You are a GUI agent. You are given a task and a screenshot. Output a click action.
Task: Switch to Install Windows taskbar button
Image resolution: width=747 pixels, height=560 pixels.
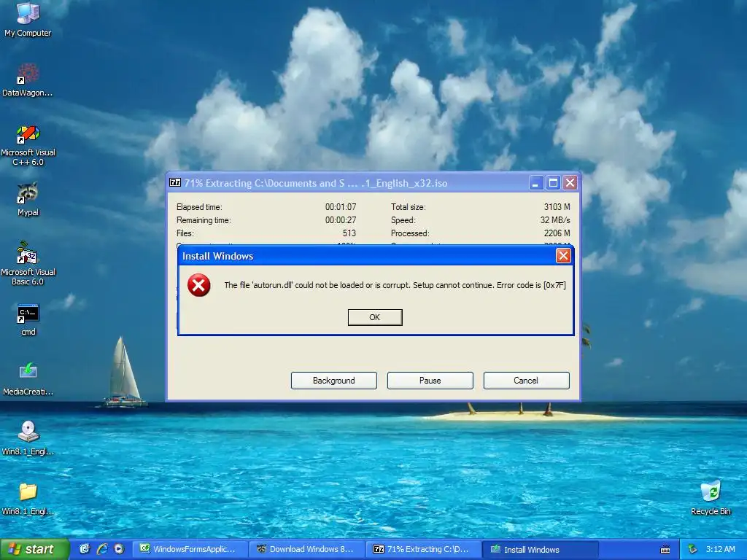pos(541,549)
